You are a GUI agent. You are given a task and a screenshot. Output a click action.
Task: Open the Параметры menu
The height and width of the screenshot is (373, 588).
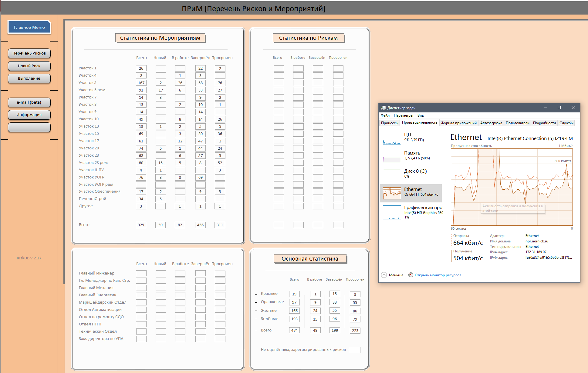(x=403, y=115)
